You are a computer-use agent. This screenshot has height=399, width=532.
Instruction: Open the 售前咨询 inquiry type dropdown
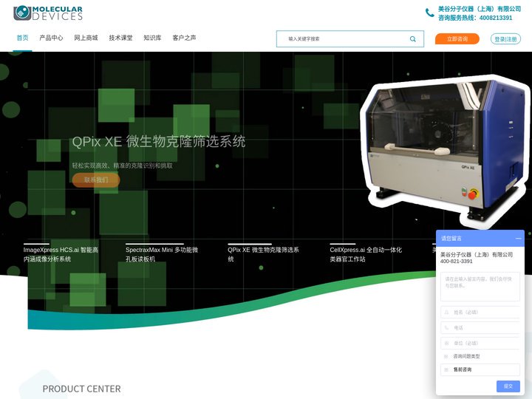click(x=480, y=369)
